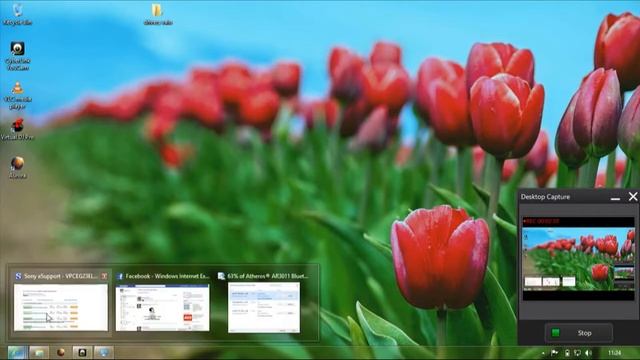Show hidden system tray icons arrow
Screen dimensions: 640x360
[543, 353]
